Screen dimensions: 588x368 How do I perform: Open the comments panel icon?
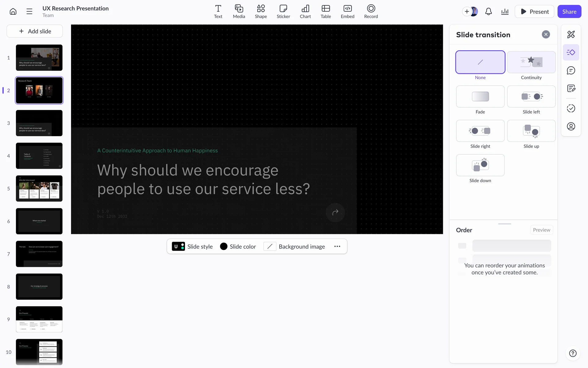click(x=571, y=71)
